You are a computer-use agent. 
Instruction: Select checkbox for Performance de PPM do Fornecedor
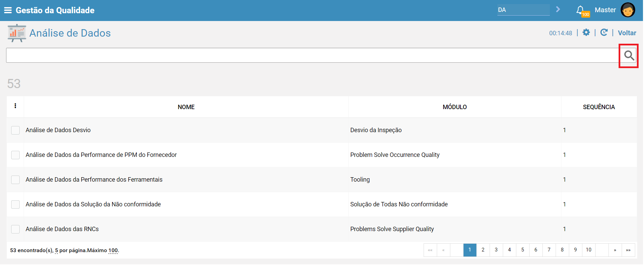pos(16,155)
